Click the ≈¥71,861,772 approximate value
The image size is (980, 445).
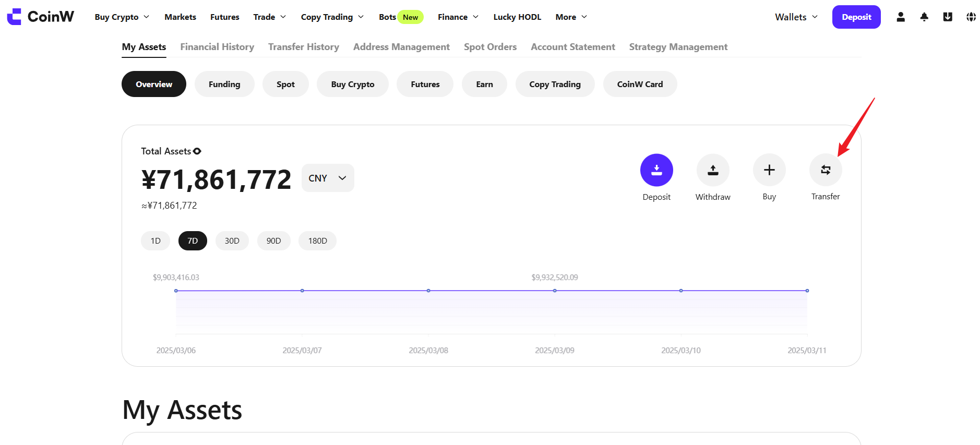169,206
